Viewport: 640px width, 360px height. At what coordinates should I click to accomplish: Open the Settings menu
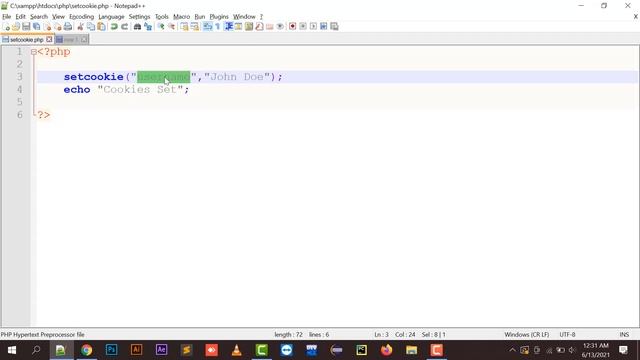click(139, 17)
